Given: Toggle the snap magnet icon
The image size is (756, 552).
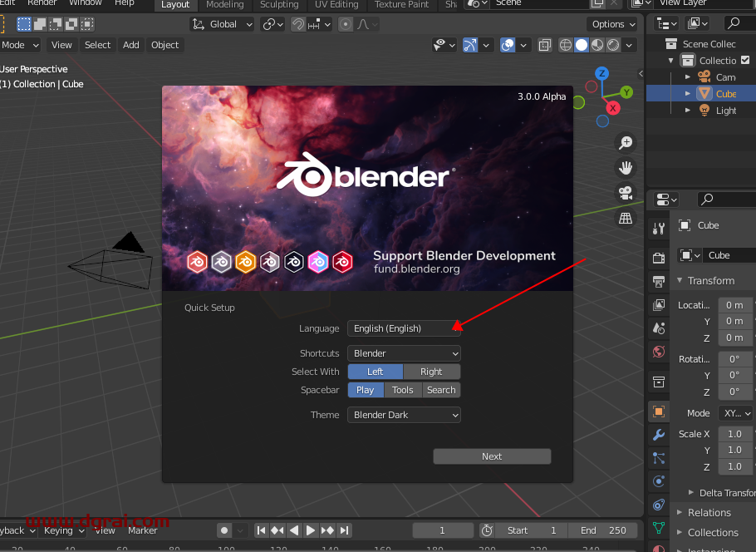Looking at the screenshot, I should pos(298,24).
